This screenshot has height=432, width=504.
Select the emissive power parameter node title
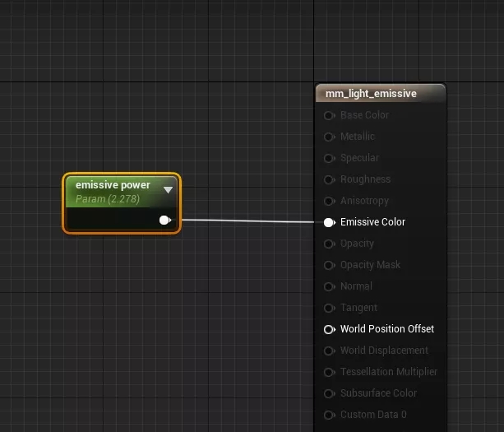tap(113, 185)
